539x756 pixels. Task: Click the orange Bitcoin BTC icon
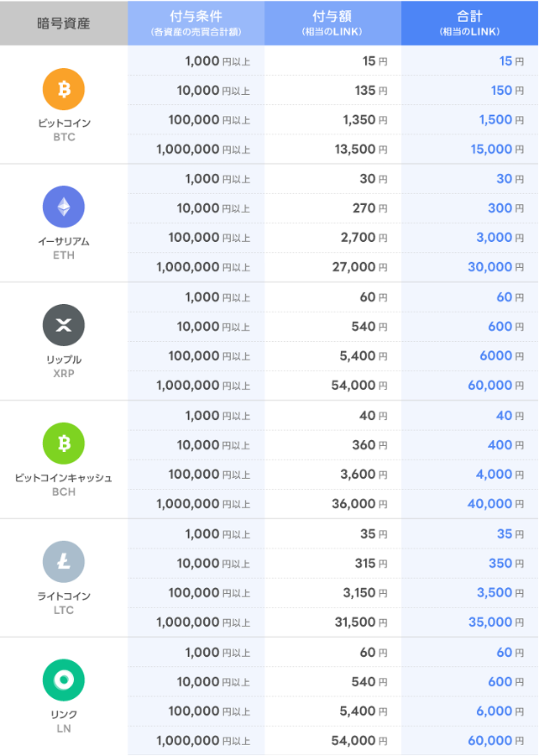(x=64, y=89)
